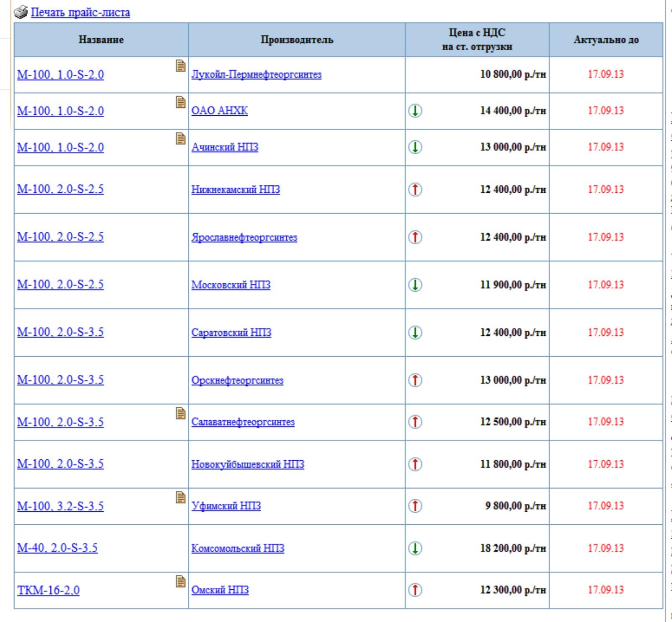This screenshot has width=672, height=622.
Task: Select the 11 800,00 р./тн price
Action: click(x=513, y=464)
